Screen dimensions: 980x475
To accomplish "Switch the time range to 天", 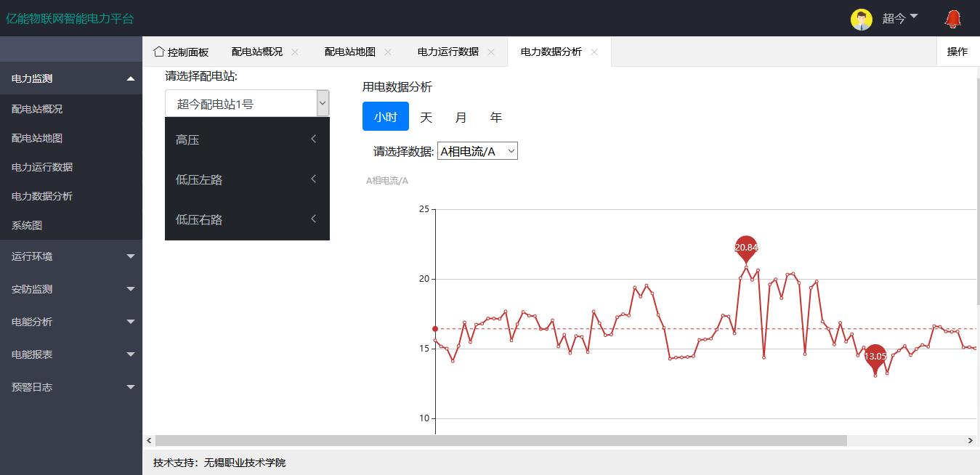I will (x=426, y=117).
